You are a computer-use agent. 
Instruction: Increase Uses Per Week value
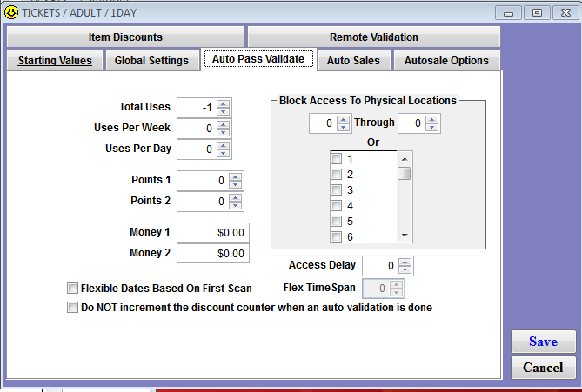(223, 124)
